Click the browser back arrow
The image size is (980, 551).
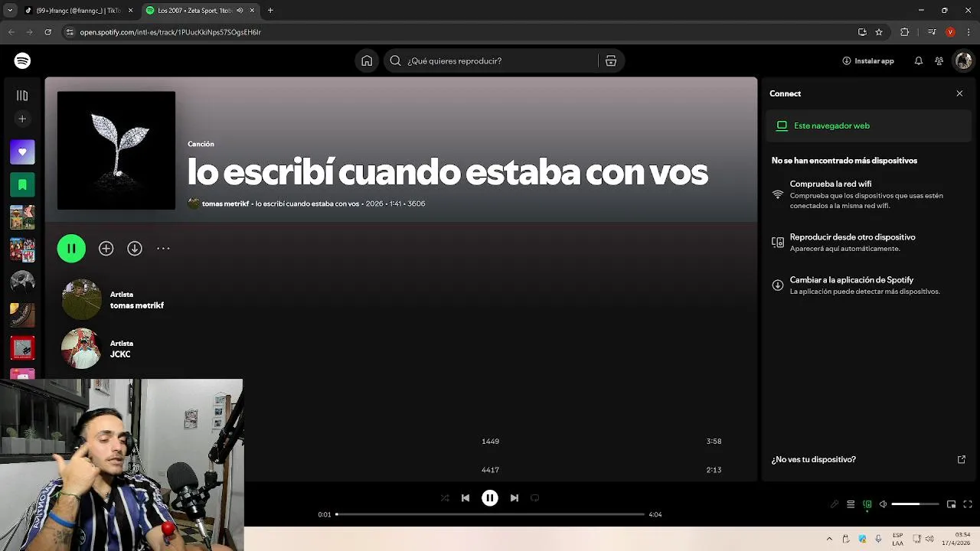11,32
